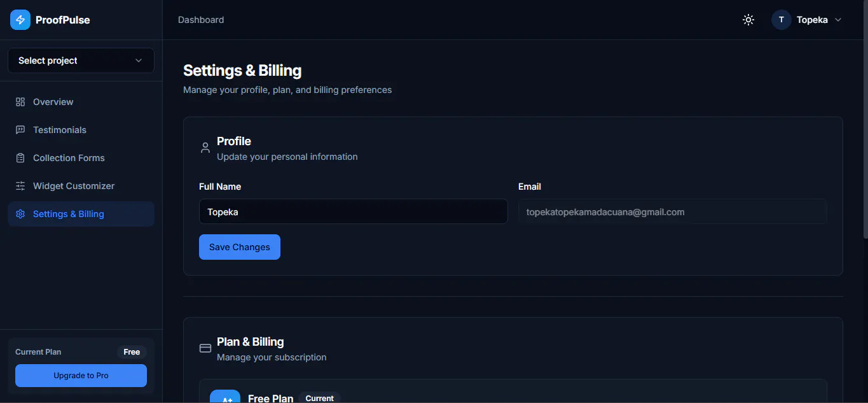Click the T user avatar

click(782, 20)
